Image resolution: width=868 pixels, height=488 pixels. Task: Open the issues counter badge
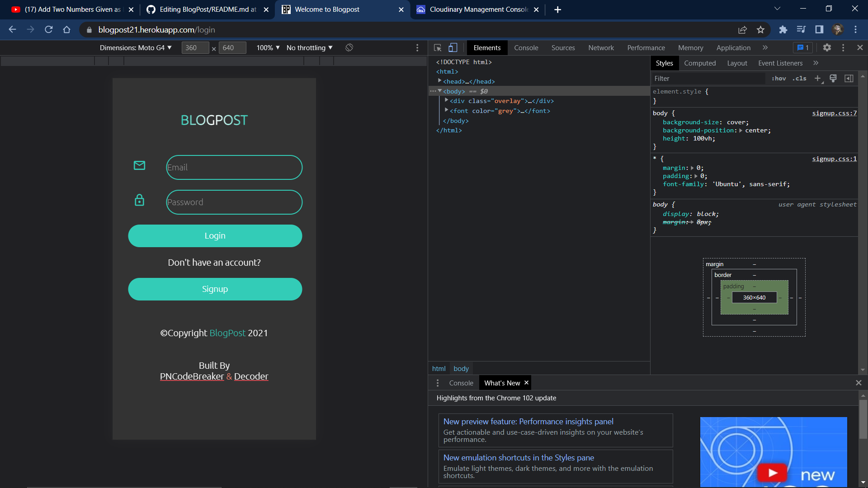pos(803,47)
